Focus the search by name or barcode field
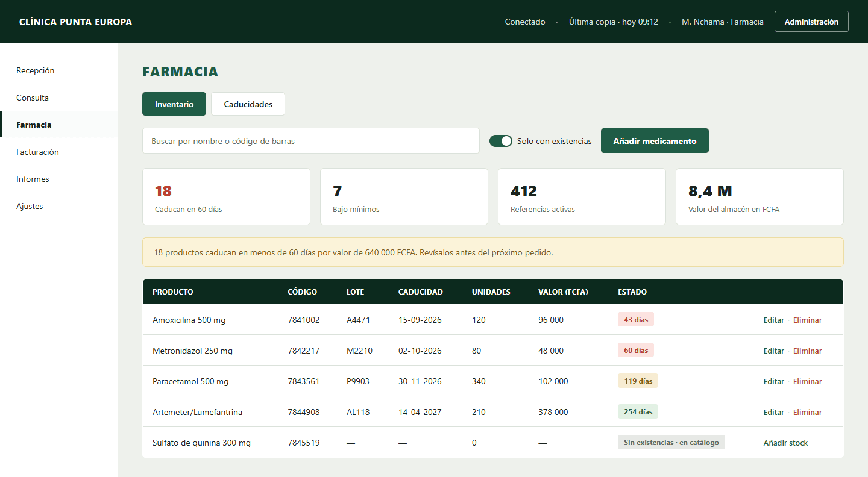 [x=311, y=141]
